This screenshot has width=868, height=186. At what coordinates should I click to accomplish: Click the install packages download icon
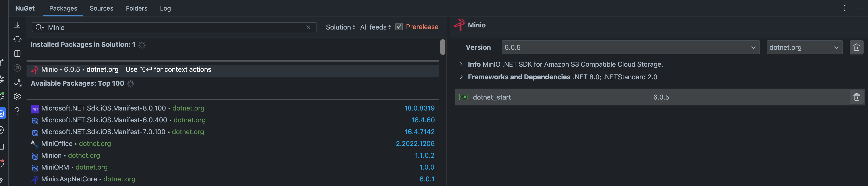click(17, 25)
